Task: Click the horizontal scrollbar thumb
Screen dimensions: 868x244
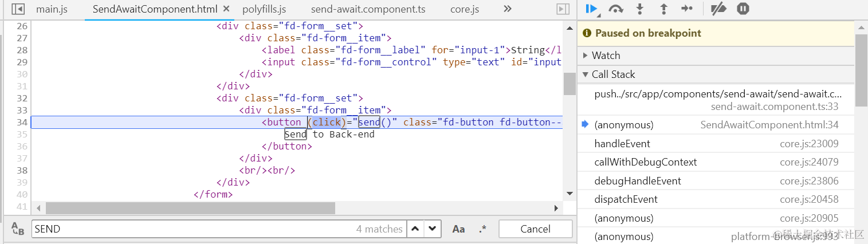Action: pos(190,208)
